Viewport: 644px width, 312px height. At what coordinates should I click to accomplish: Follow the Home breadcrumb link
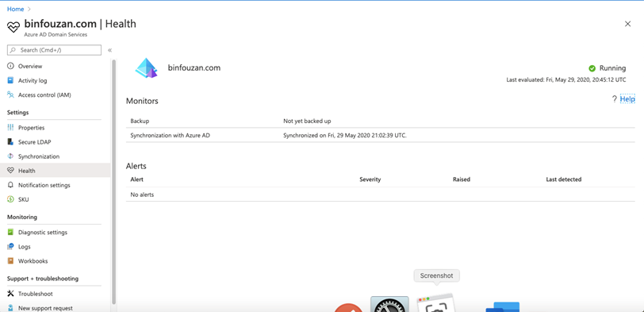[x=15, y=9]
